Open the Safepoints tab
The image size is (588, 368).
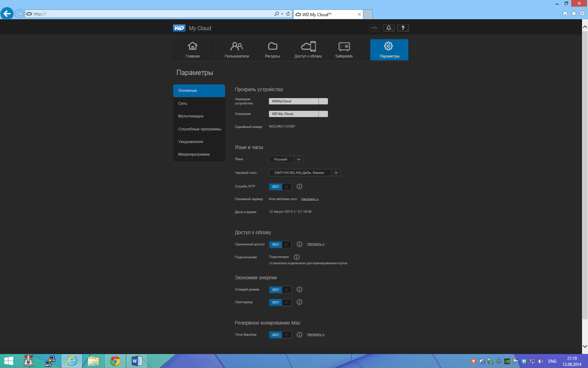[x=344, y=50]
